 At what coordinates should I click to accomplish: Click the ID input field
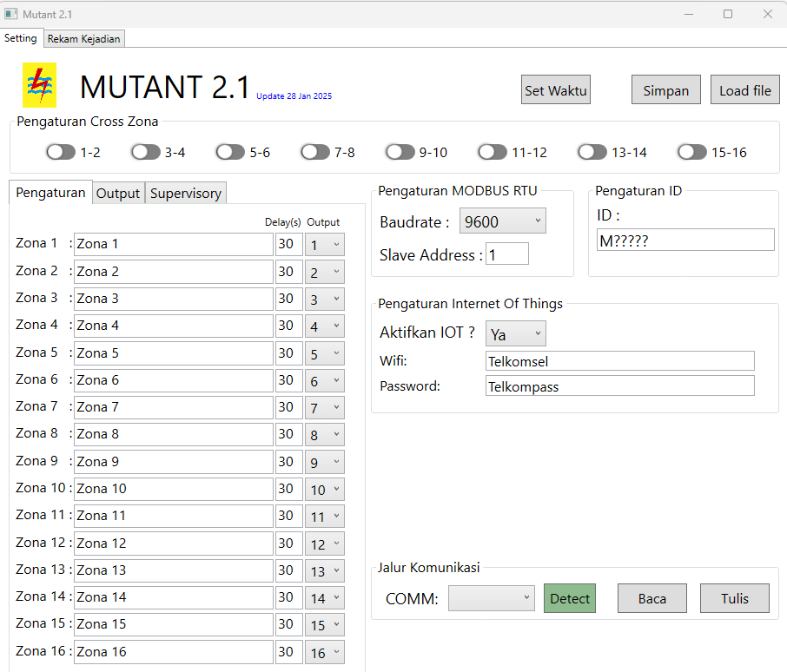(x=684, y=240)
